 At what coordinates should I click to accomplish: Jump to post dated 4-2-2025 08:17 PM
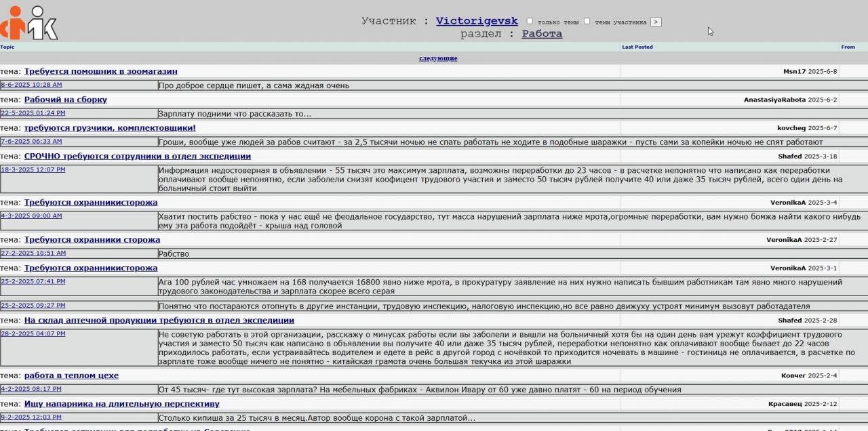click(x=31, y=389)
